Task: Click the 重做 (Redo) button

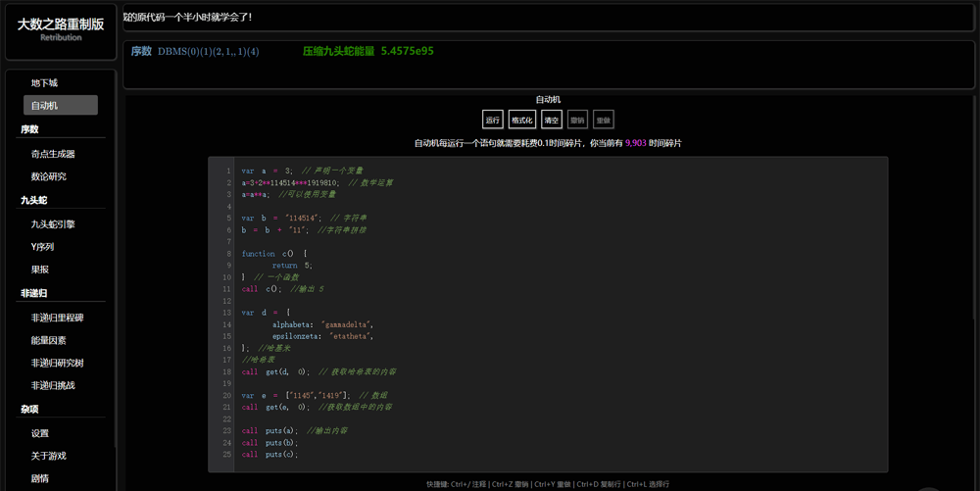Action: pos(604,120)
